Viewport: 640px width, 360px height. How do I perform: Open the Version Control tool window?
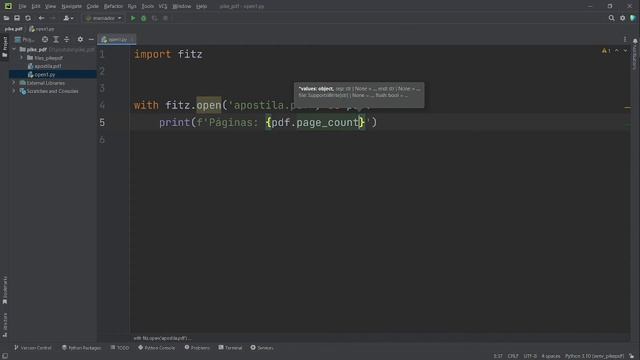coord(33,348)
